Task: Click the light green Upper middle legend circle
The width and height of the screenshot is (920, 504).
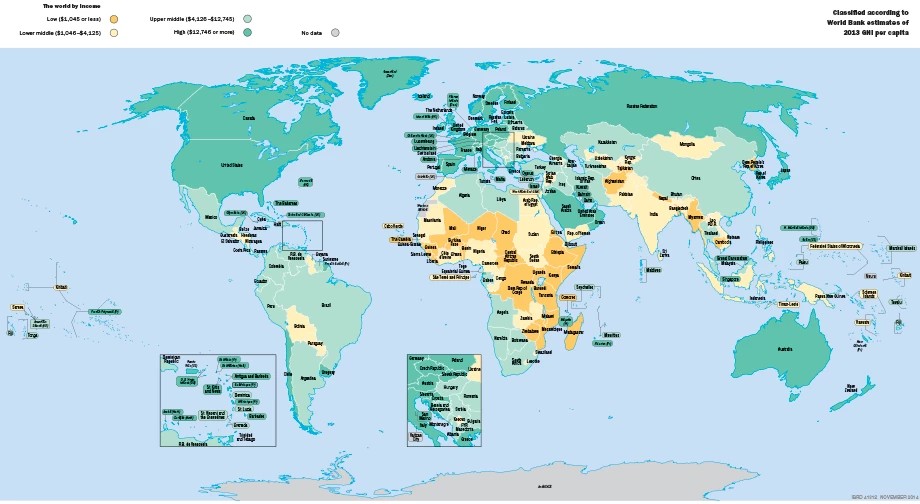Action: pyautogui.click(x=248, y=19)
